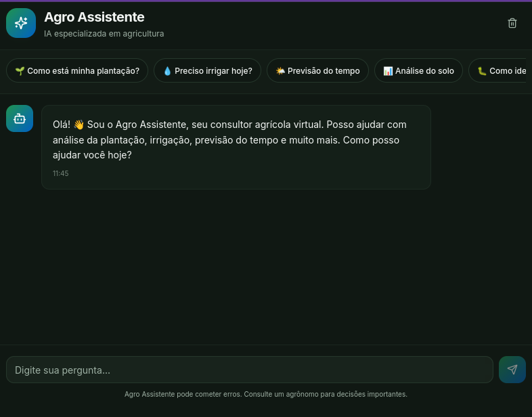
Task: Click the assistant welcome message bubble
Action: point(236,147)
